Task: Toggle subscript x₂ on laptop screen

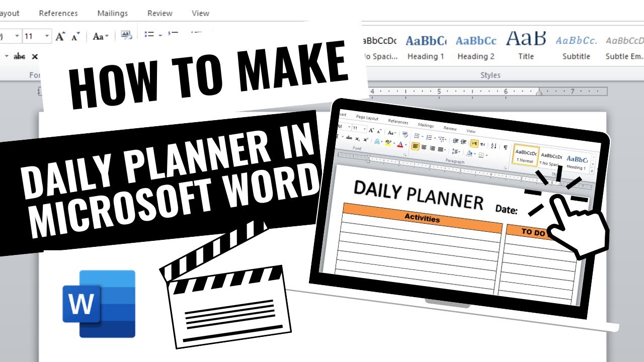Action: pos(357,139)
